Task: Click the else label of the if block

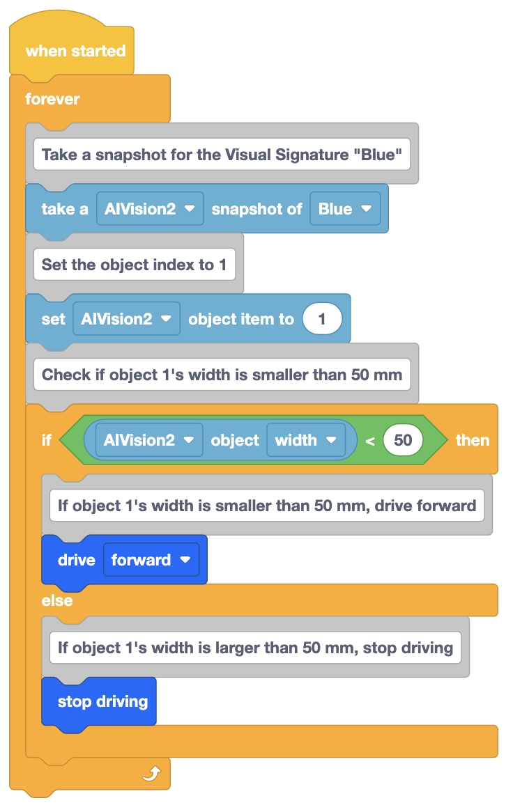Action: 57,600
